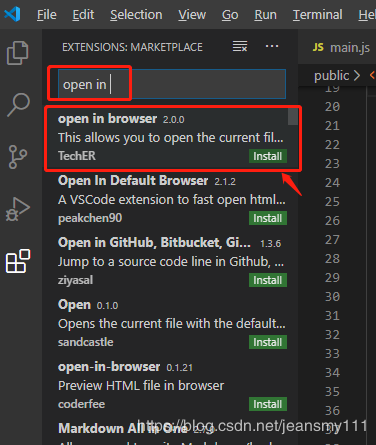Click the extensions search input field
376x445 pixels.
coord(172,84)
